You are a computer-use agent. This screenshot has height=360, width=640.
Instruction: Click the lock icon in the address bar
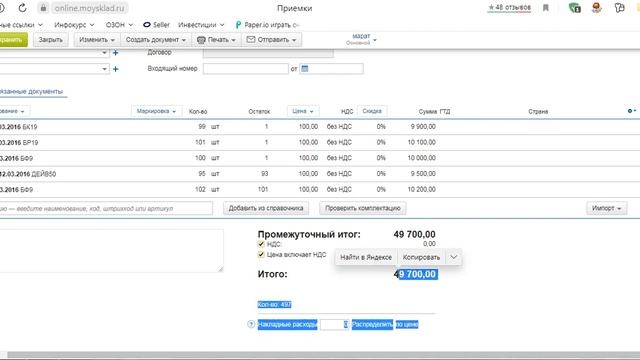(43, 8)
